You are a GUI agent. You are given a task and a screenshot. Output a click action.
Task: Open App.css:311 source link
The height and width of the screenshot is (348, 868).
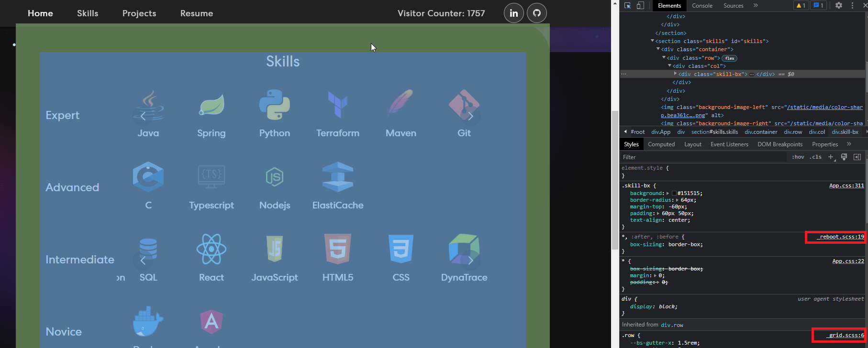(846, 185)
